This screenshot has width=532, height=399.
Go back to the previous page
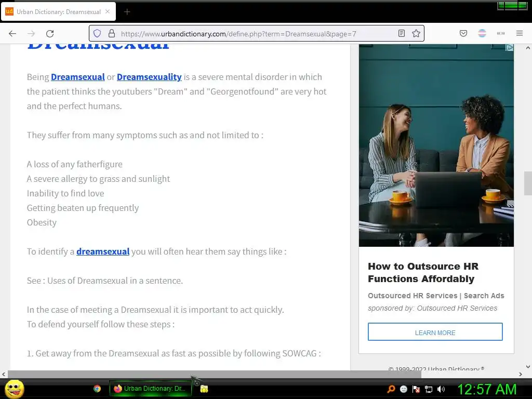click(12, 33)
